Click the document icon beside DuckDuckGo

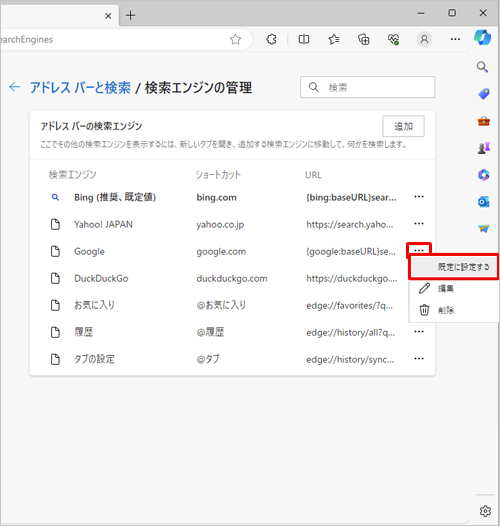click(55, 278)
